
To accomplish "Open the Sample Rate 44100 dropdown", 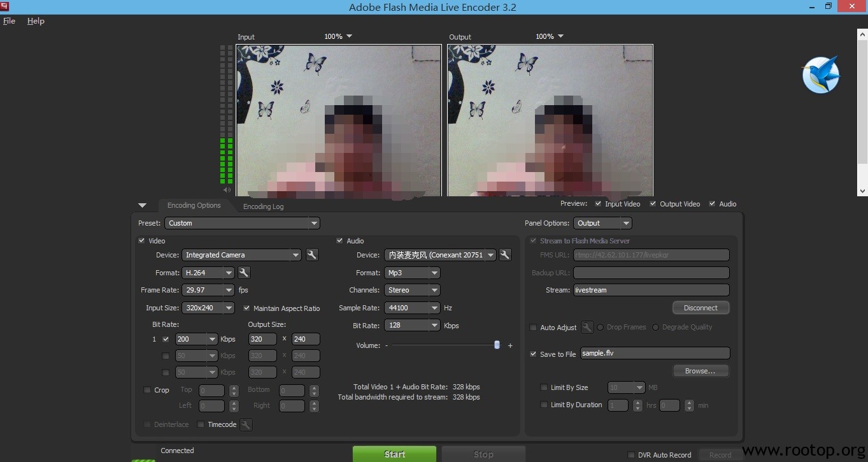I will pos(412,308).
